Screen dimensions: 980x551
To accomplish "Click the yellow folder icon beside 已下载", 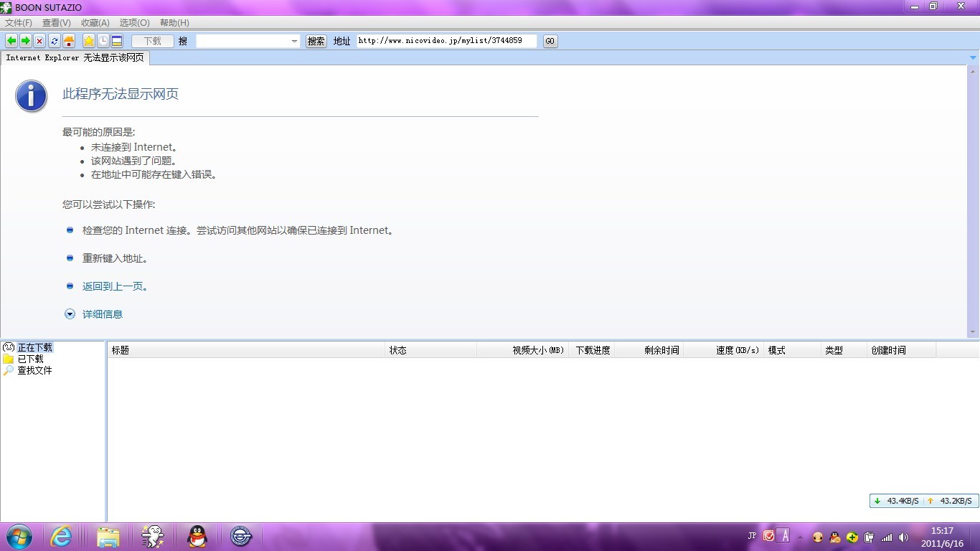I will [x=9, y=359].
